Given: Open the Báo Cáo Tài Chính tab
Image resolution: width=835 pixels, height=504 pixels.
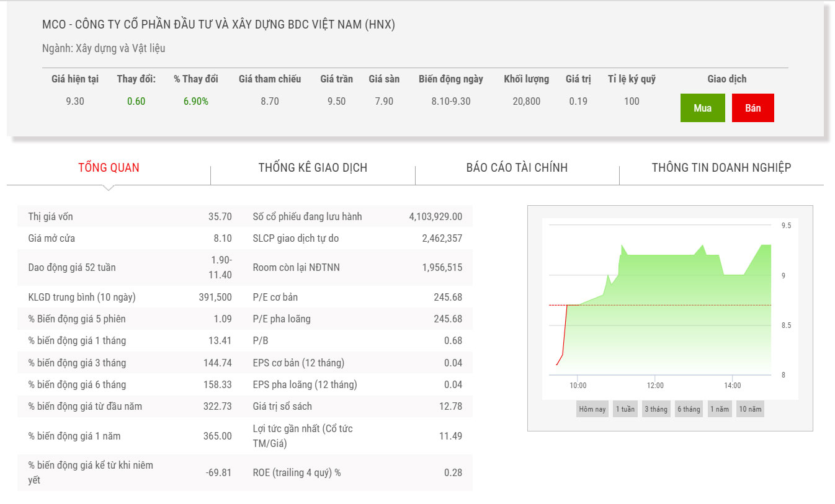Looking at the screenshot, I should click(x=517, y=167).
